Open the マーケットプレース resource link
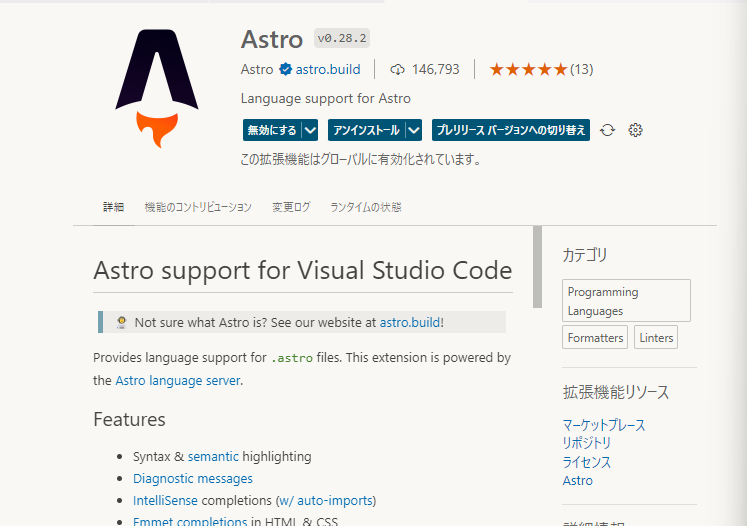This screenshot has width=747, height=526. [603, 425]
